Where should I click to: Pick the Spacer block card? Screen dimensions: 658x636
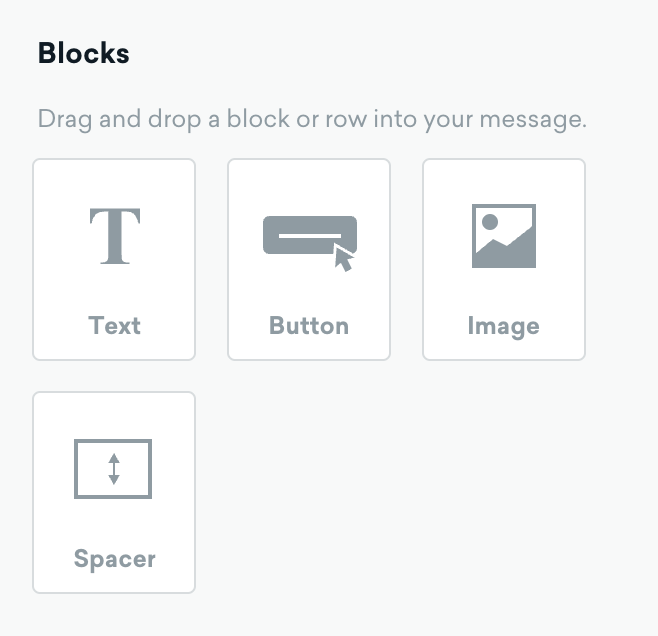[114, 493]
